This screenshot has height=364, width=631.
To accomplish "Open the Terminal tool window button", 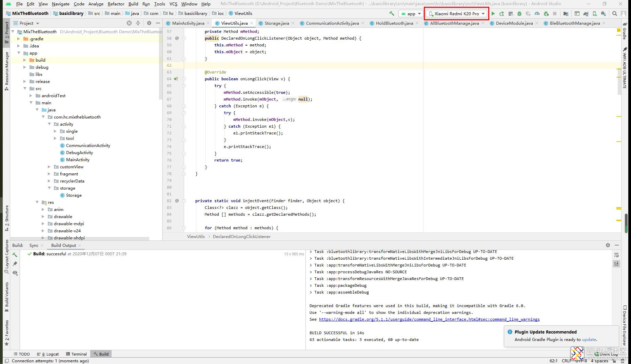I will point(76,354).
